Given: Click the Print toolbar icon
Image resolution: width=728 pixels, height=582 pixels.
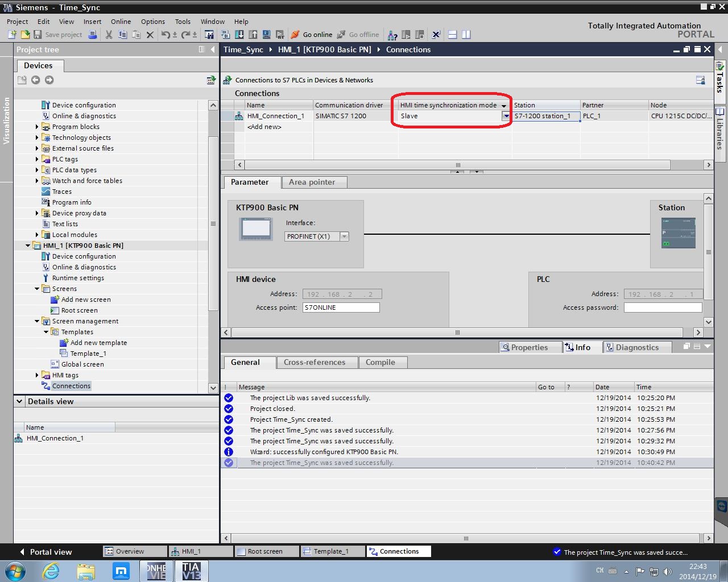Looking at the screenshot, I should click(93, 35).
